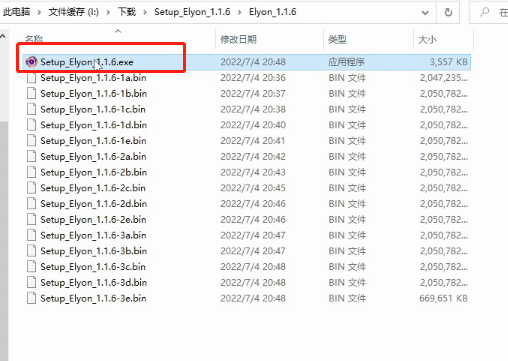The height and width of the screenshot is (361, 508).
Task: Click the Setup_Elyon_1.1.6-2d.bin file icon
Action: tap(31, 204)
